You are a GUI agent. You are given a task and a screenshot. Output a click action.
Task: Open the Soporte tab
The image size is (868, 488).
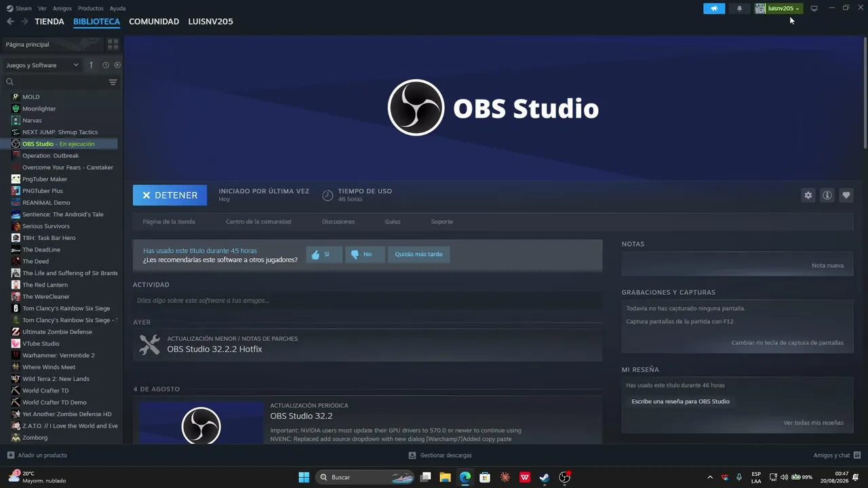click(x=442, y=222)
